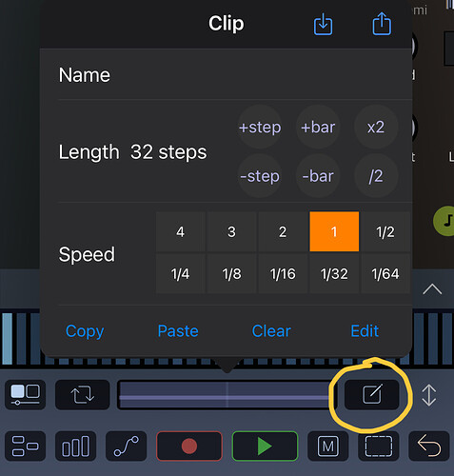This screenshot has height=476, width=454.
Task: Set clip speed to 1/2
Action: coord(385,231)
